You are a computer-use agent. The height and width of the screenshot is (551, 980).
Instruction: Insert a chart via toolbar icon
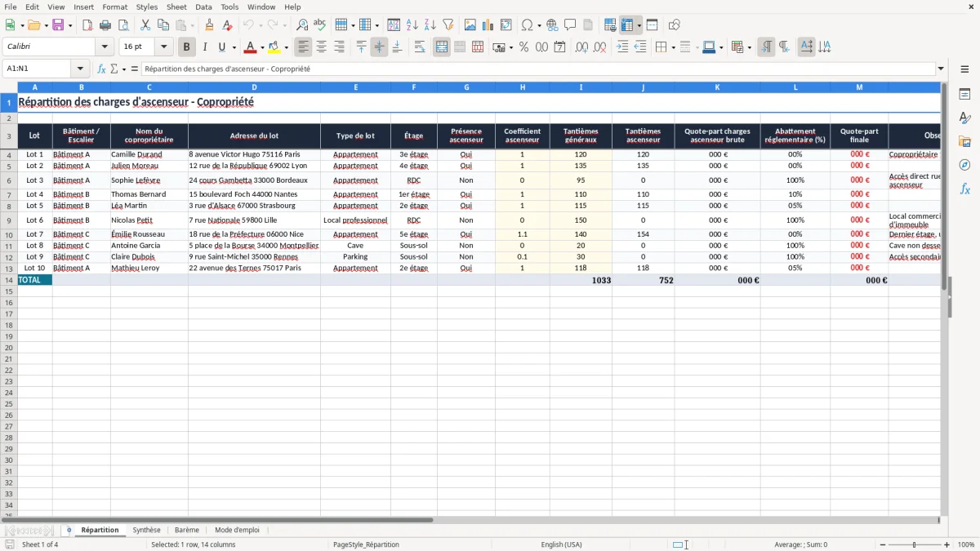pos(488,25)
